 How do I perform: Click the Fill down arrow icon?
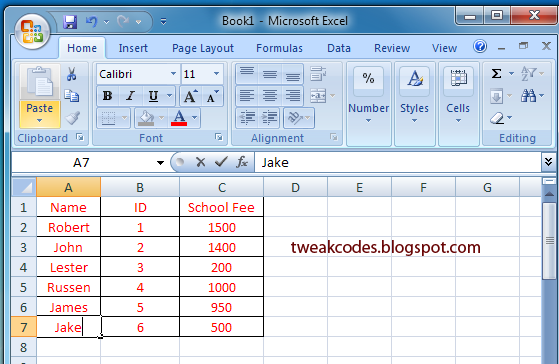496,96
